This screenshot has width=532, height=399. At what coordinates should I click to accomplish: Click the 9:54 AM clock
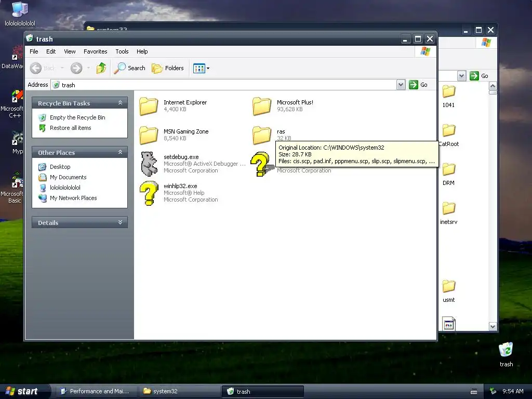(x=513, y=392)
